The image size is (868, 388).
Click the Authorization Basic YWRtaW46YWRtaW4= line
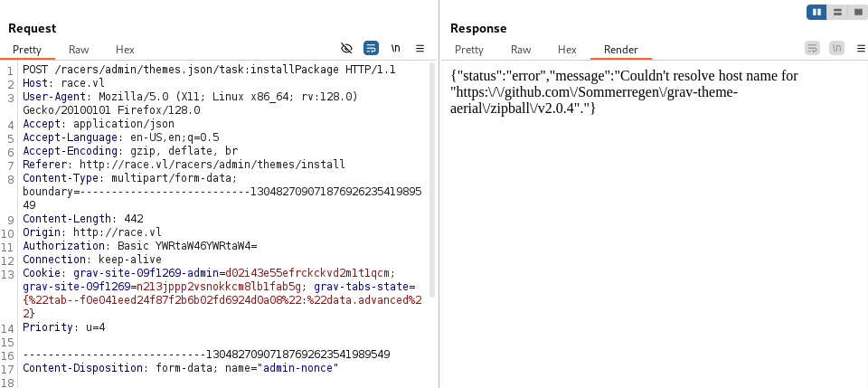click(x=140, y=245)
